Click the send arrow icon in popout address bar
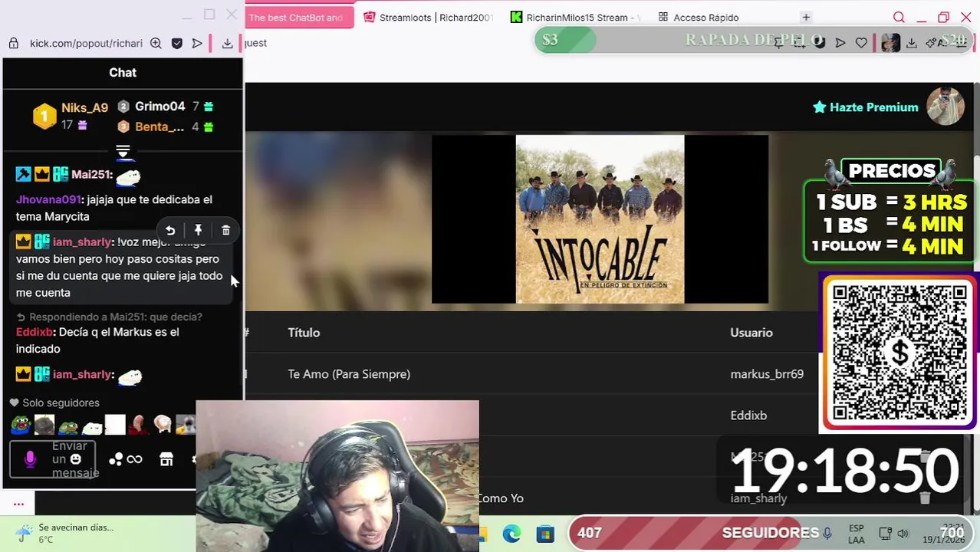 (x=197, y=43)
